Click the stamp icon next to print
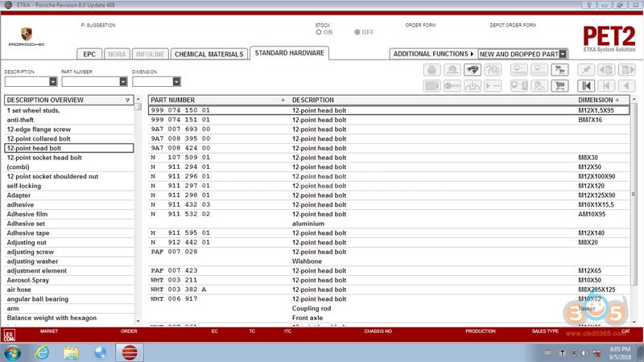This screenshot has width=644, height=362. 452,70
